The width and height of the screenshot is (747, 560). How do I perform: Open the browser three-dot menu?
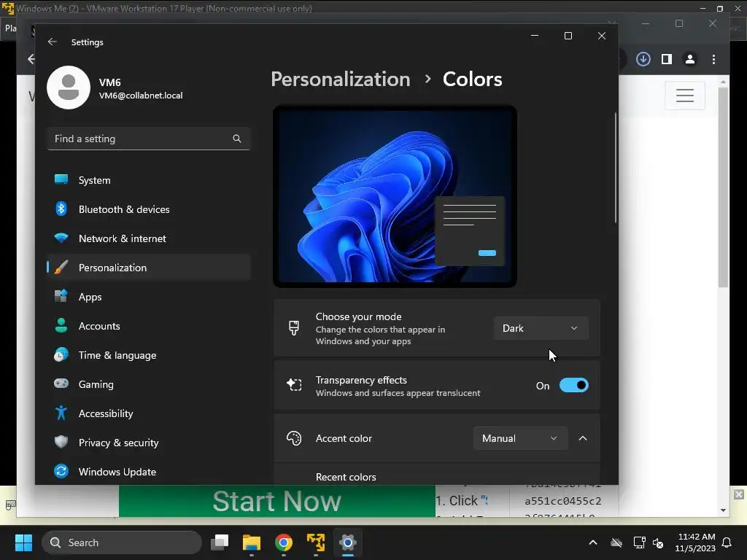click(713, 59)
